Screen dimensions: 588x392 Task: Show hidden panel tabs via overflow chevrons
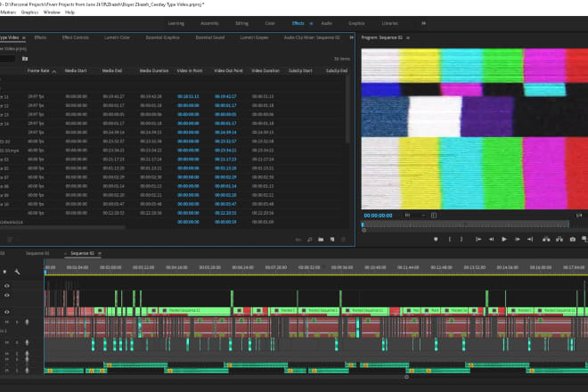pos(351,37)
